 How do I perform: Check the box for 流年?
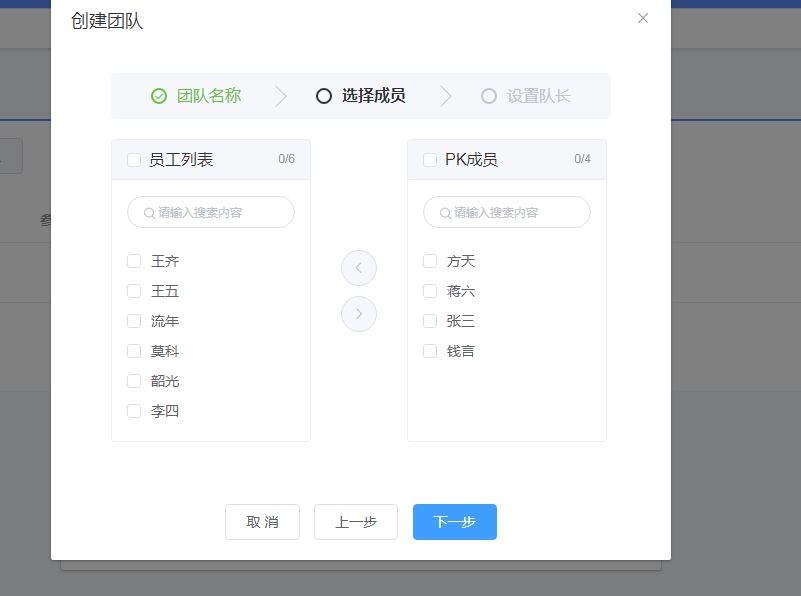click(x=134, y=321)
